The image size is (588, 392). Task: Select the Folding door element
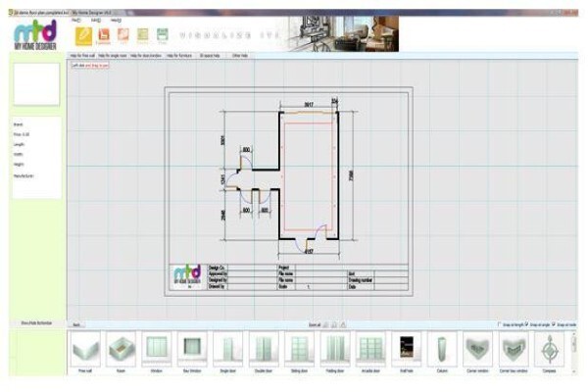tap(335, 349)
